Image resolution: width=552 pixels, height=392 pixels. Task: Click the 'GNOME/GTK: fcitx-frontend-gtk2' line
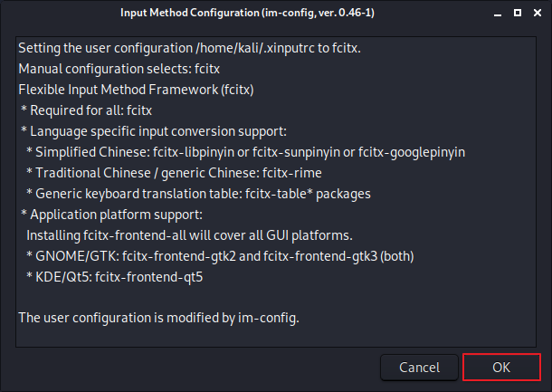220,256
